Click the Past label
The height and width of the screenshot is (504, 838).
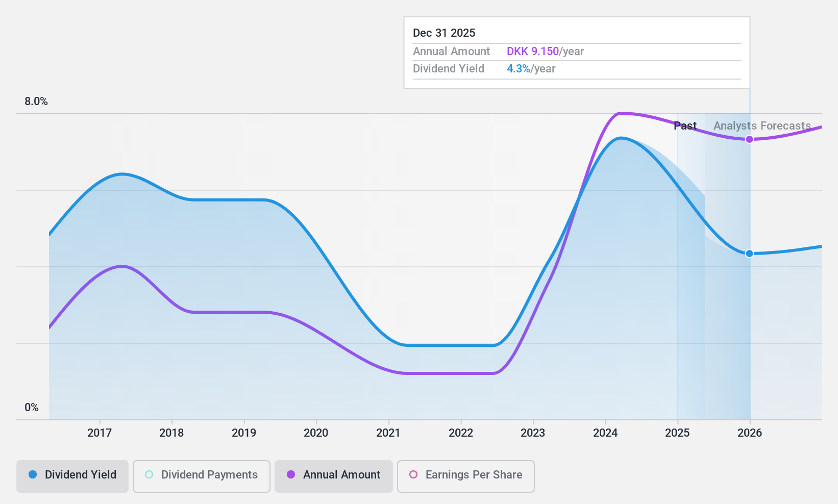pos(685,125)
